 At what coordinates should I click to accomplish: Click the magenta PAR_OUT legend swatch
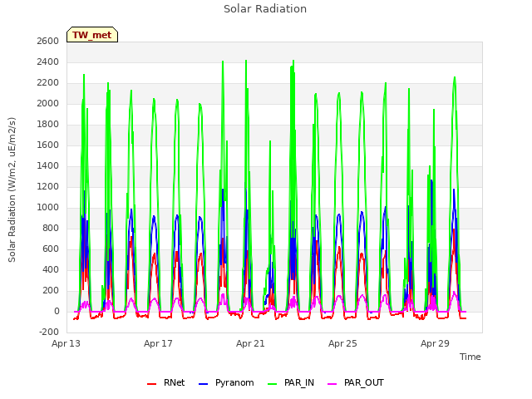[332, 384]
